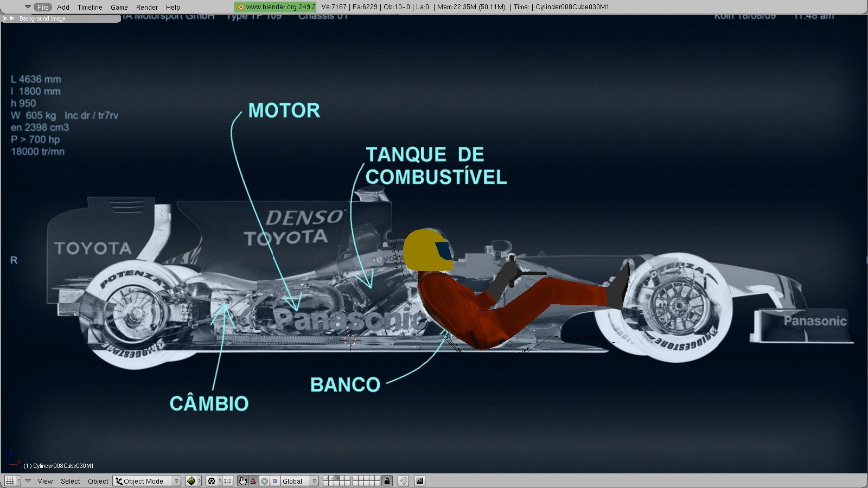The height and width of the screenshot is (488, 868).
Task: Click the snap magnet icon
Action: pos(403,481)
